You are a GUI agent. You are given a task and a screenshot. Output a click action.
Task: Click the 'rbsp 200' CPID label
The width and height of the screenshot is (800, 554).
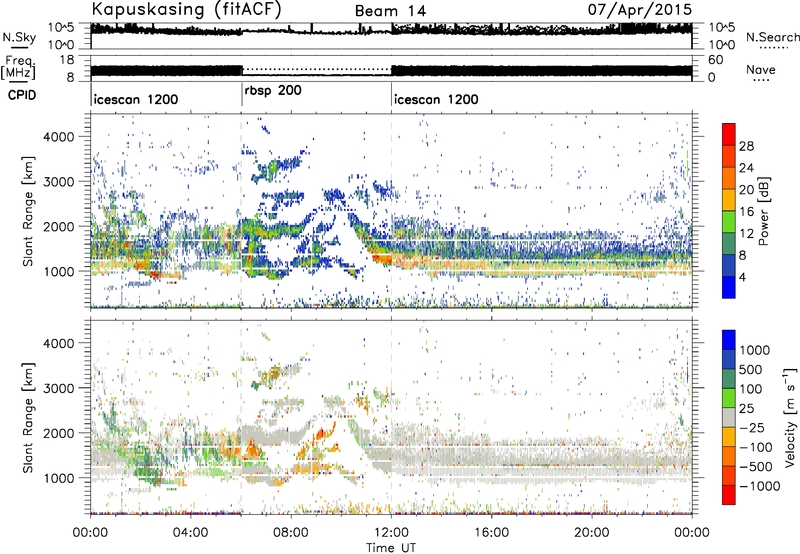[273, 91]
